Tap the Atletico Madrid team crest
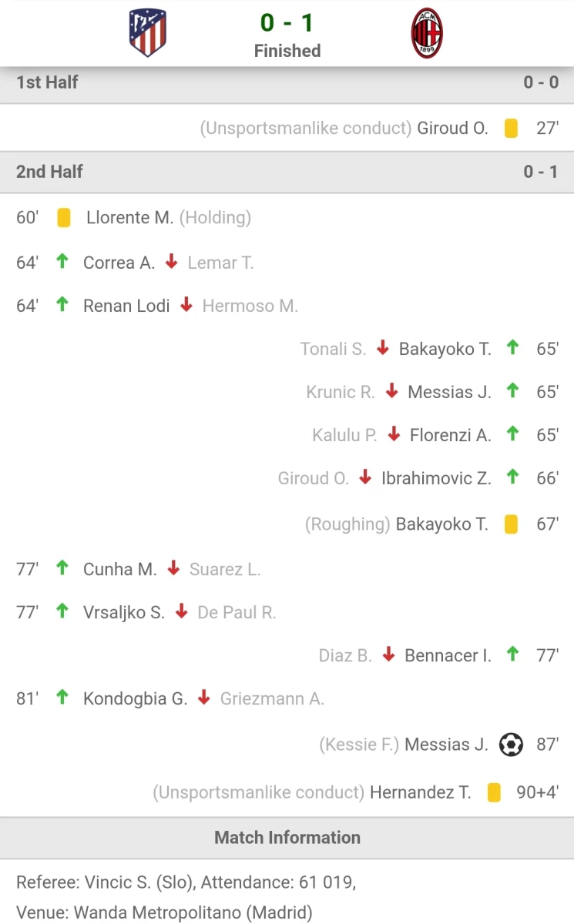The width and height of the screenshot is (574, 924). tap(148, 33)
